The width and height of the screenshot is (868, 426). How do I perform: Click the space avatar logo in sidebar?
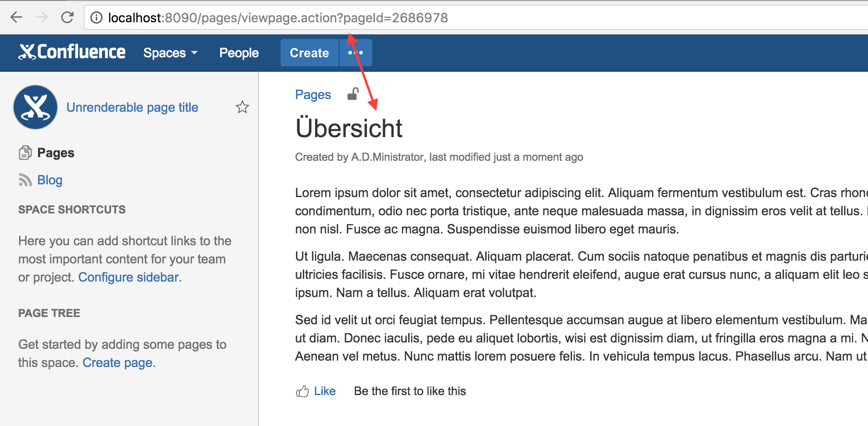click(x=35, y=107)
